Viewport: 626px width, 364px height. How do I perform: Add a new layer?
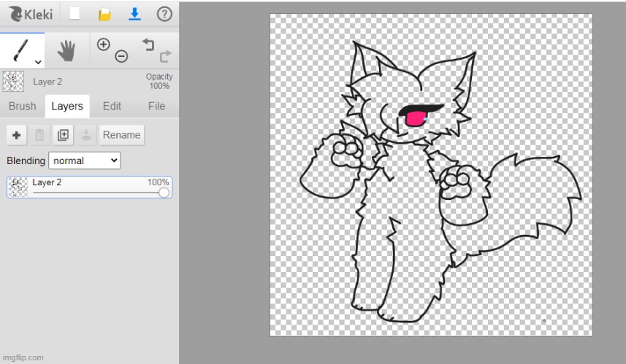point(16,135)
